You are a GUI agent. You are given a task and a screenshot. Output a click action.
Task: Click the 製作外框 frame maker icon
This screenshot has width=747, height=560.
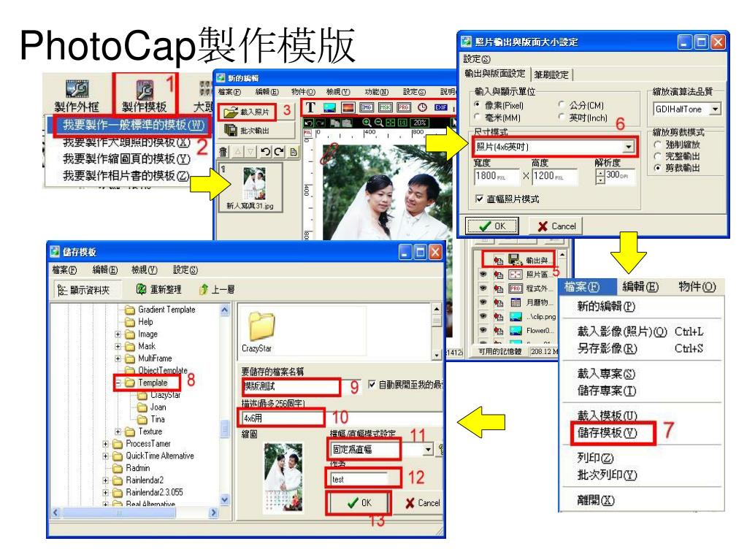[x=77, y=90]
